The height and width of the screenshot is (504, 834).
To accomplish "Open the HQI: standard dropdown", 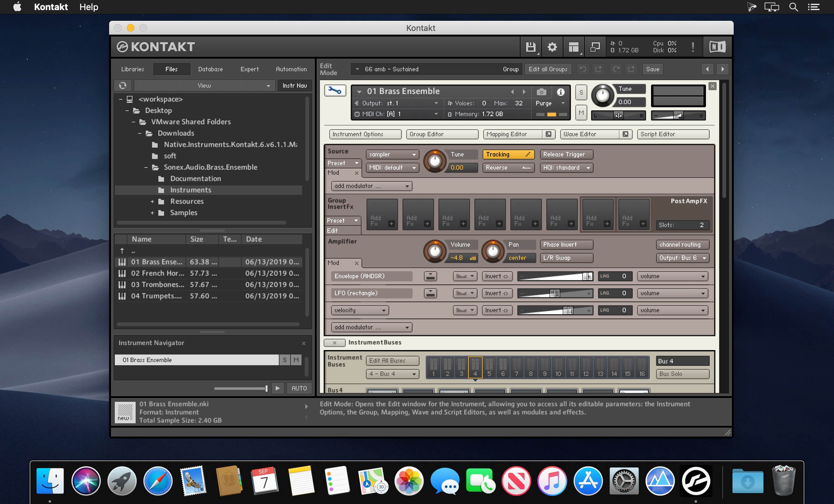I will pos(567,167).
